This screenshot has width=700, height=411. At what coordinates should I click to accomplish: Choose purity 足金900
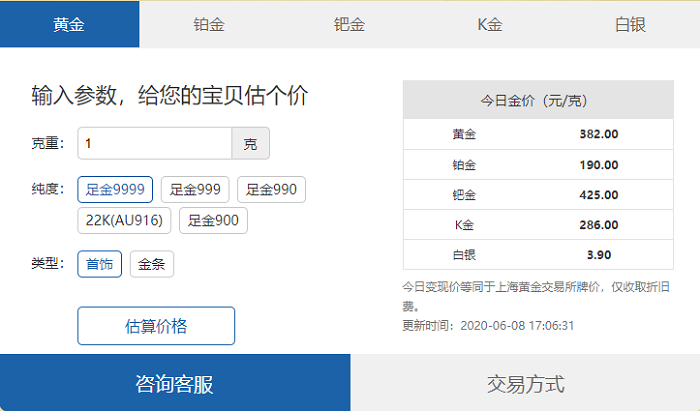pos(213,220)
